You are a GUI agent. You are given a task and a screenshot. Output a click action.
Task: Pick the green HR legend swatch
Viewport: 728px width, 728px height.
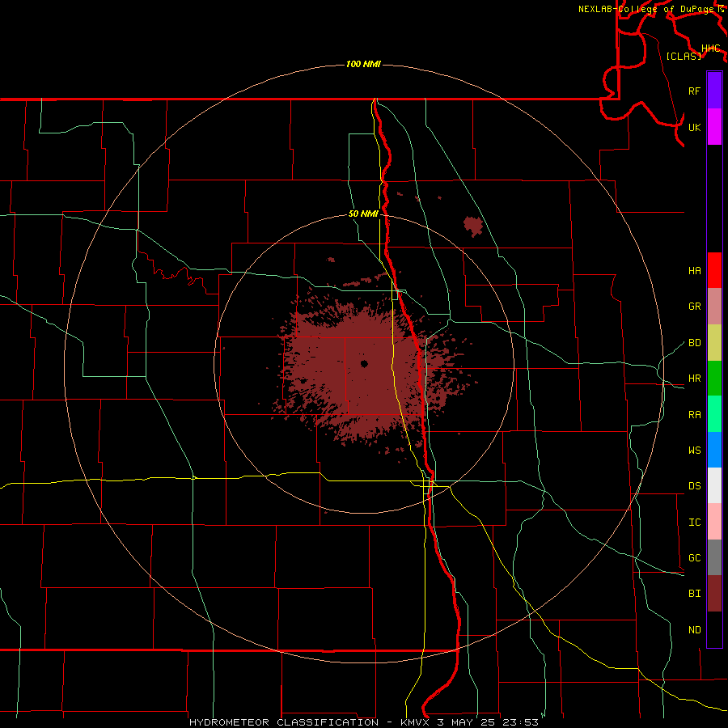(714, 379)
